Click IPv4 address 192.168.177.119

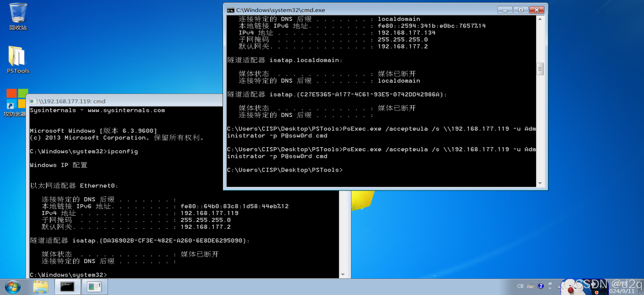coord(210,213)
